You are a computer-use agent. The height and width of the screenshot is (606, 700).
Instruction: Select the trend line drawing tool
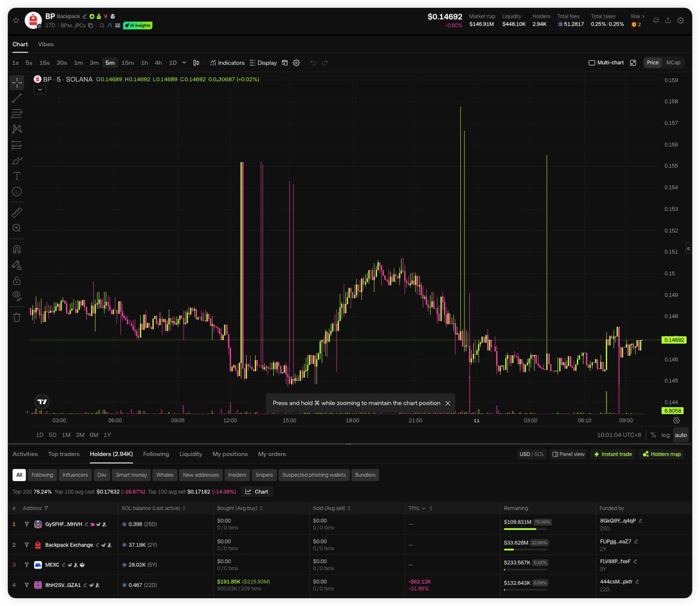(x=17, y=98)
